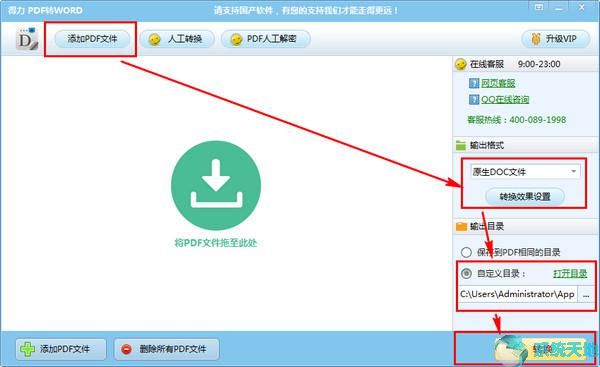
Task: Click the 升级VIP upgrade button
Action: tap(555, 39)
